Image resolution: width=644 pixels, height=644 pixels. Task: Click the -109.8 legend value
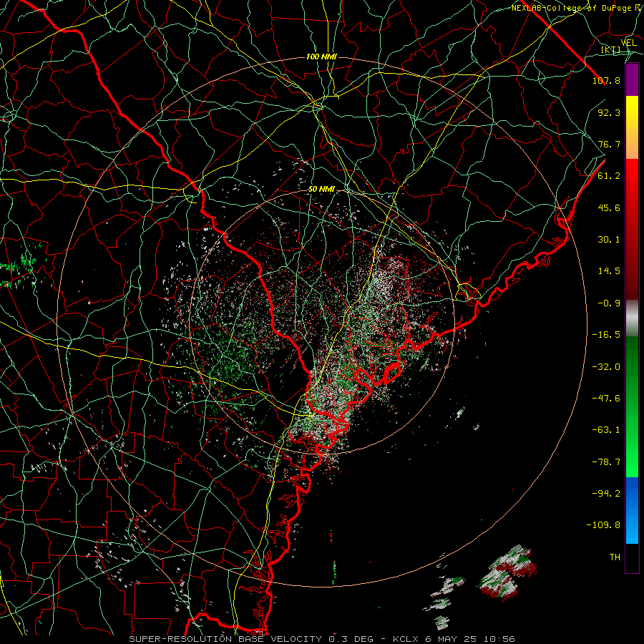603,525
